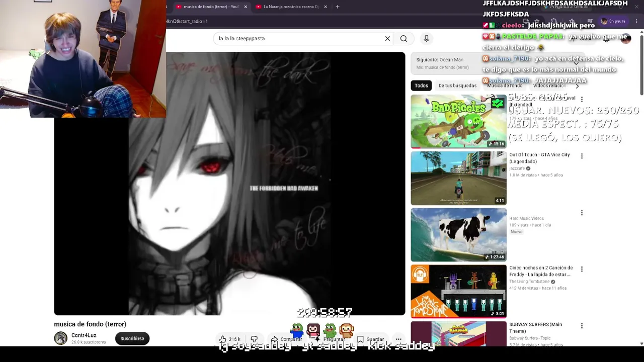
Task: Open options menu for 'Out Of Touch' video
Action: (582, 156)
